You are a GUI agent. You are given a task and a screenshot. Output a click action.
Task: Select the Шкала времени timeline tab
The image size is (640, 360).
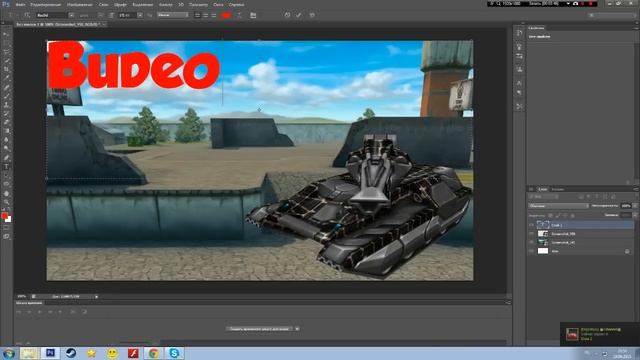coord(29,303)
